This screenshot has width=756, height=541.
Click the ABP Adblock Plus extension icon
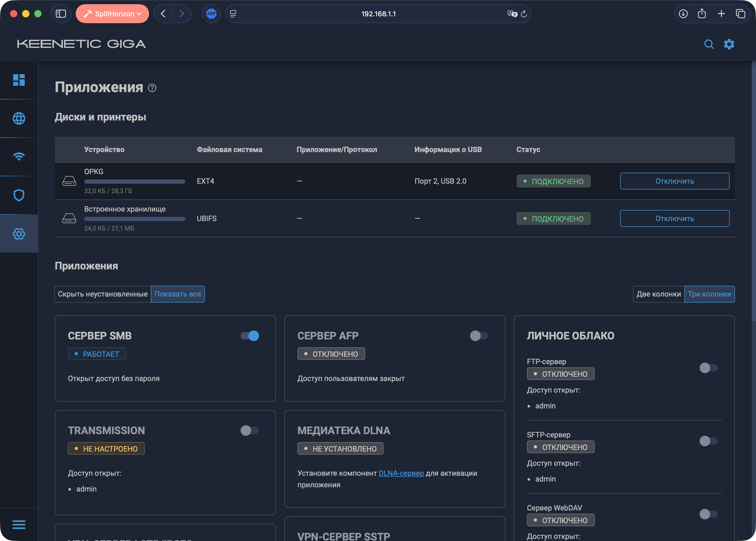(x=211, y=14)
